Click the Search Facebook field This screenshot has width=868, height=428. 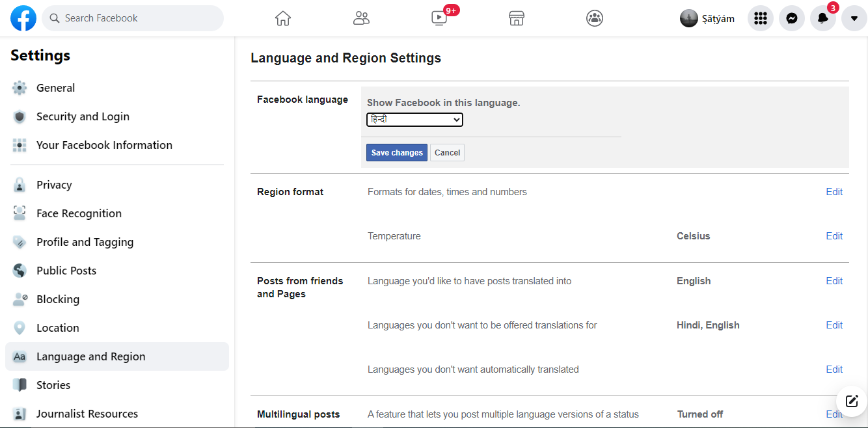[133, 18]
